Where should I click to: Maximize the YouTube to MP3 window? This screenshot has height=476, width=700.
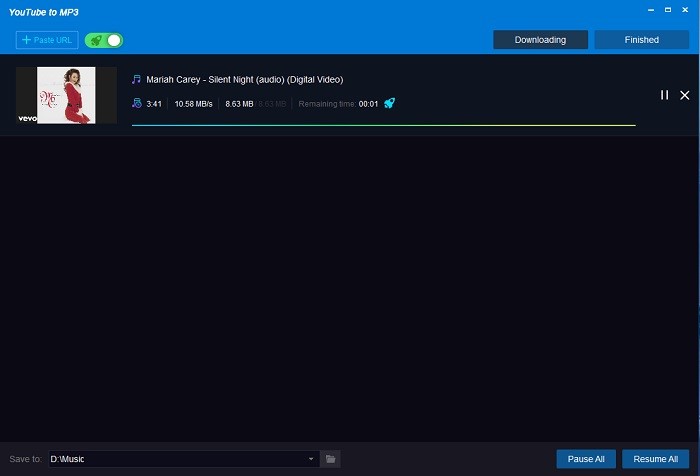coord(668,10)
